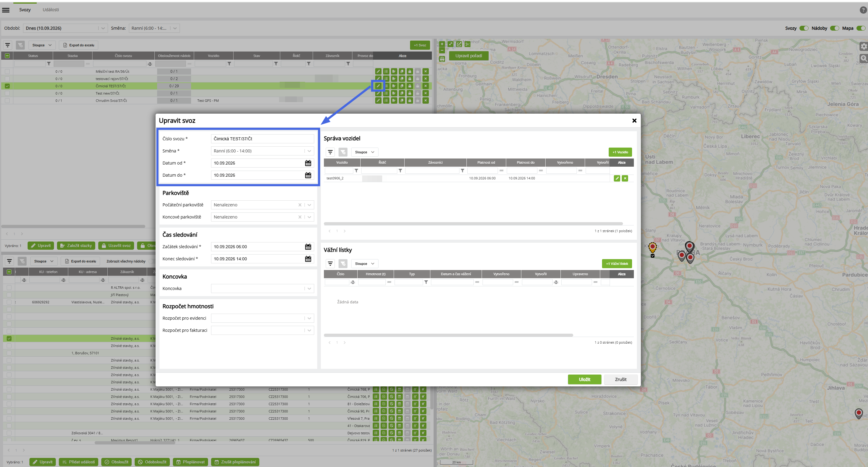Click the Číslo svozu text field
This screenshot has width=868, height=467.
(262, 139)
